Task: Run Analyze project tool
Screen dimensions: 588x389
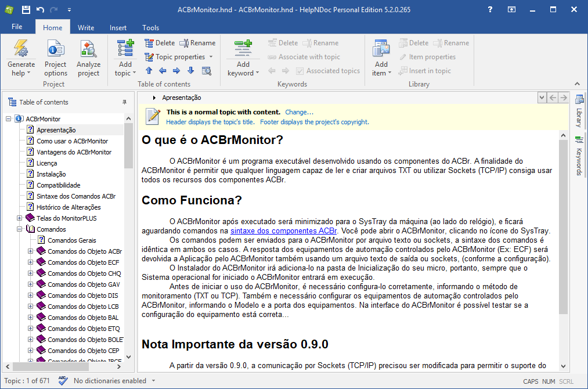Action: [88, 58]
